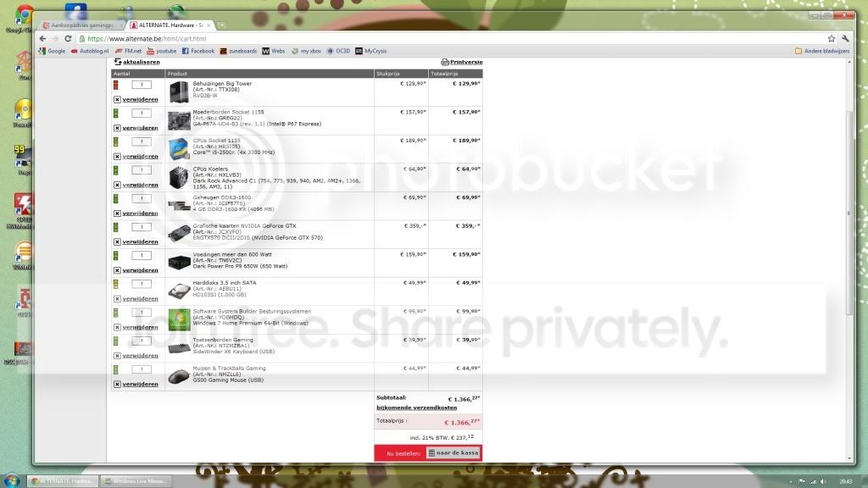Click the quantity field for Core i5-2500K
The width and height of the screenshot is (868, 488).
(x=142, y=141)
